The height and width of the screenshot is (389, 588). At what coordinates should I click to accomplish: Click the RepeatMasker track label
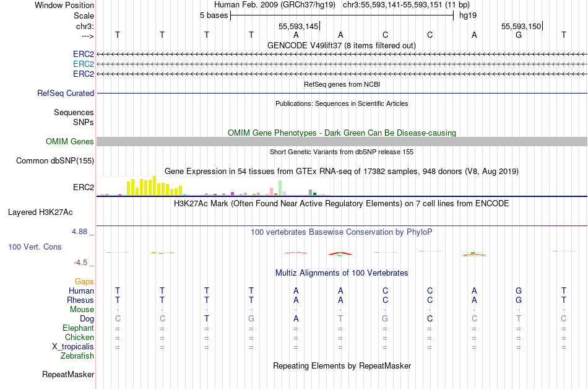[x=68, y=374]
